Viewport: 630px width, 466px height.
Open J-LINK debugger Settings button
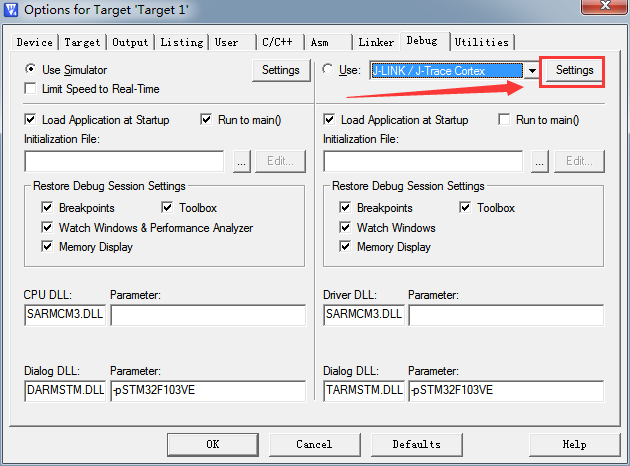click(x=575, y=70)
